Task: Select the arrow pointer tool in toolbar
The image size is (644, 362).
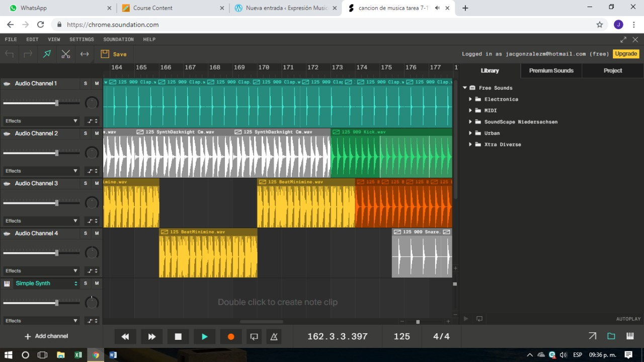Action: click(x=47, y=54)
